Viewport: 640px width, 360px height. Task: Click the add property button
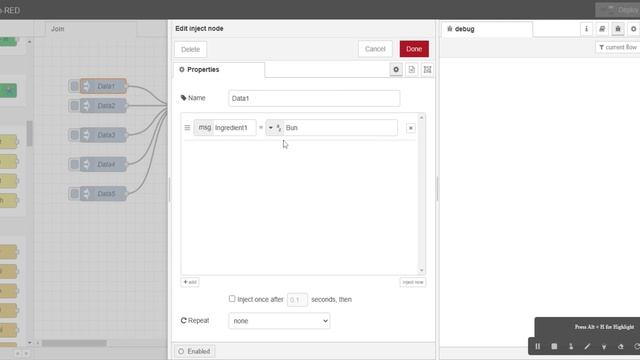click(190, 282)
